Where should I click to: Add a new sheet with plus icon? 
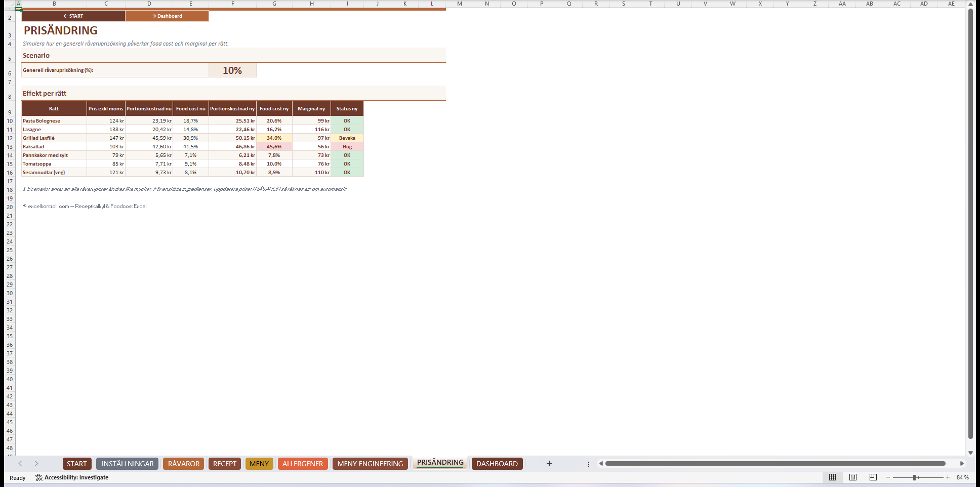click(549, 464)
